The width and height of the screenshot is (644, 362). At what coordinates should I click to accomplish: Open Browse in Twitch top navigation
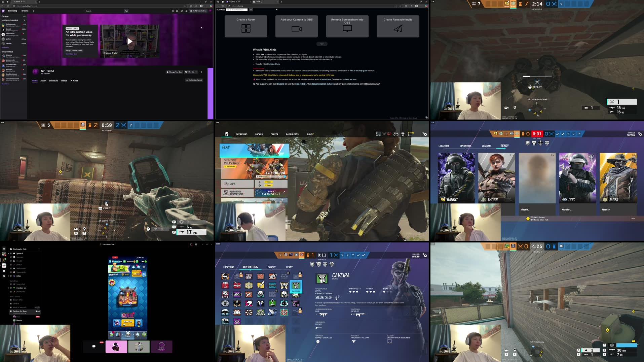(25, 11)
